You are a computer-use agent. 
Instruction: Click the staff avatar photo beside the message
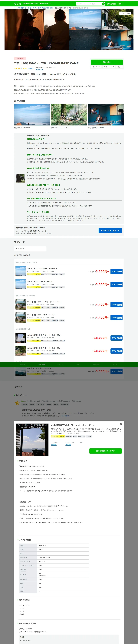[21, 178]
